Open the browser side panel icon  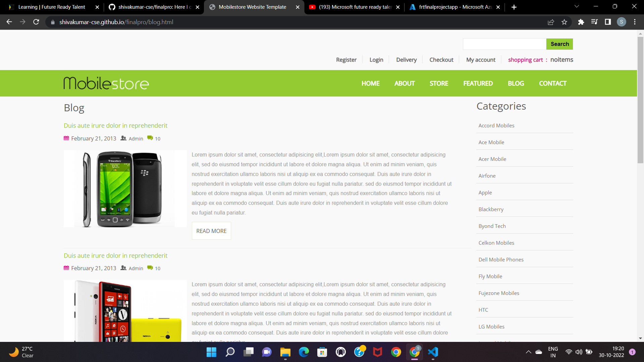point(608,22)
